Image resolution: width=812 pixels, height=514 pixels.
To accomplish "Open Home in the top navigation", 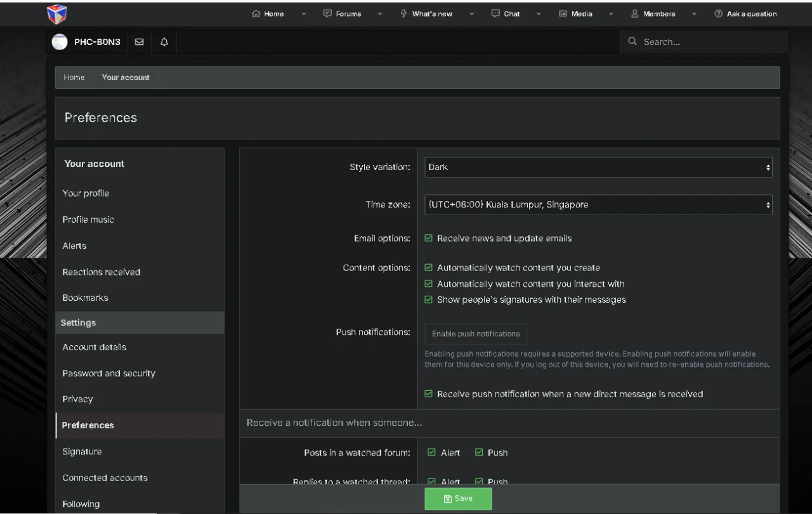I will pyautogui.click(x=268, y=13).
